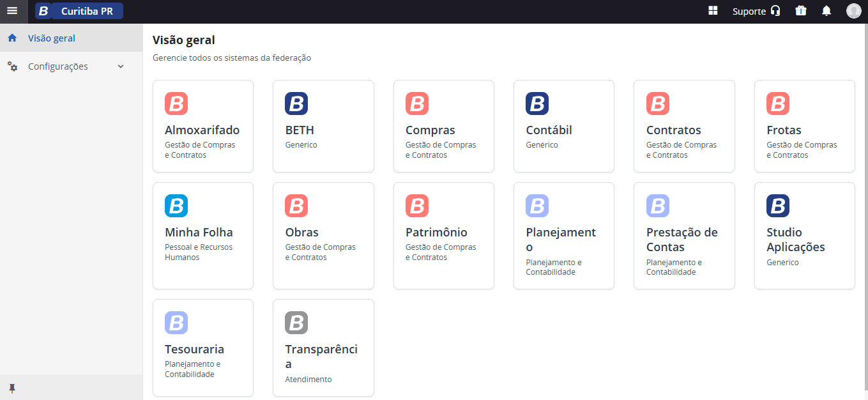
Task: Click the Suporte headset link
Action: pos(756,11)
